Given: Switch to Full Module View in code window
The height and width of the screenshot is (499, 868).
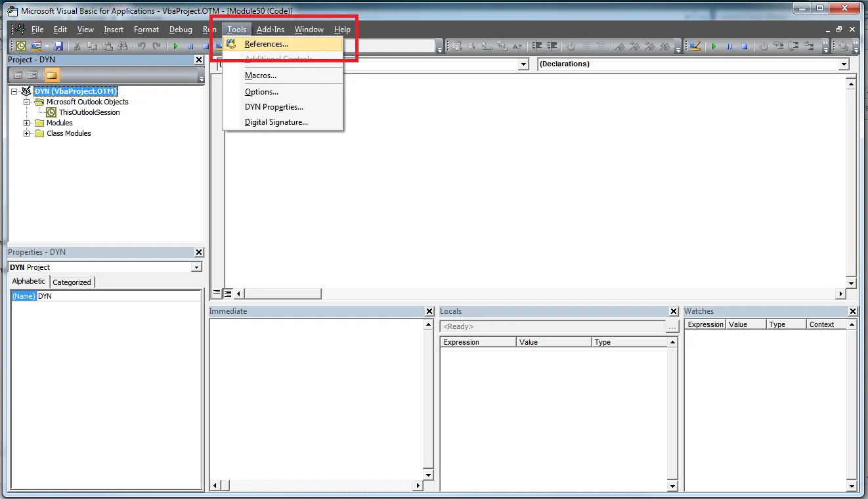Looking at the screenshot, I should click(x=228, y=293).
